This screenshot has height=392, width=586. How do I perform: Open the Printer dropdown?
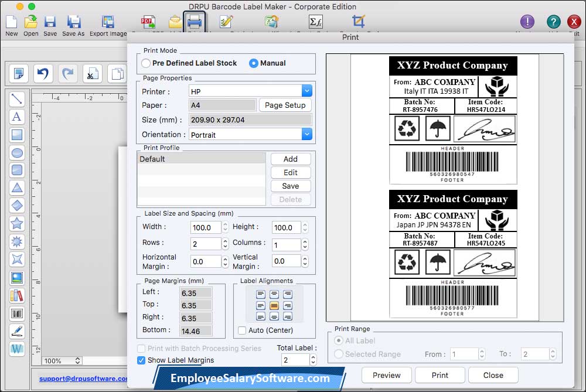coord(306,91)
